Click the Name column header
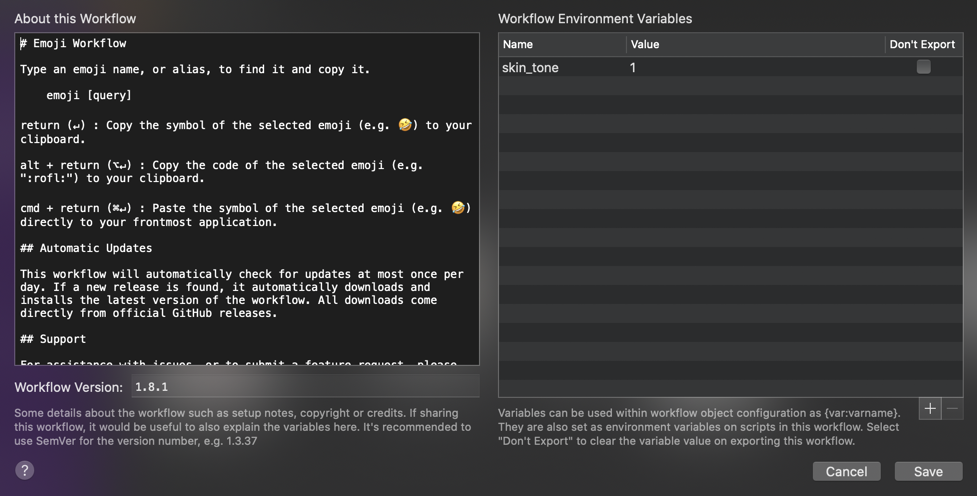 click(x=562, y=44)
